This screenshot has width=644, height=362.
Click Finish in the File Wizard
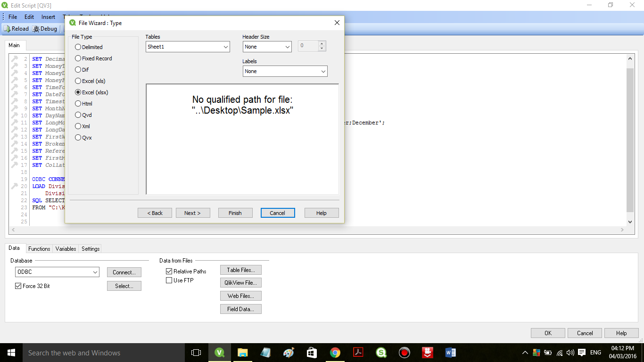click(235, 213)
